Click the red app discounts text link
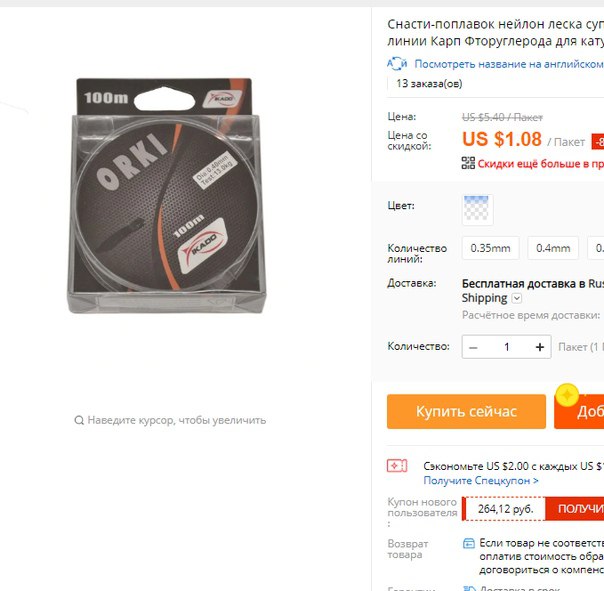Image resolution: width=604 pixels, height=591 pixels. click(x=541, y=164)
